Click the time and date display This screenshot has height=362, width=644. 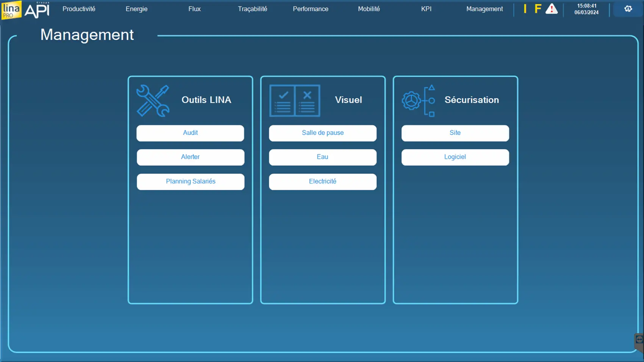(x=586, y=9)
